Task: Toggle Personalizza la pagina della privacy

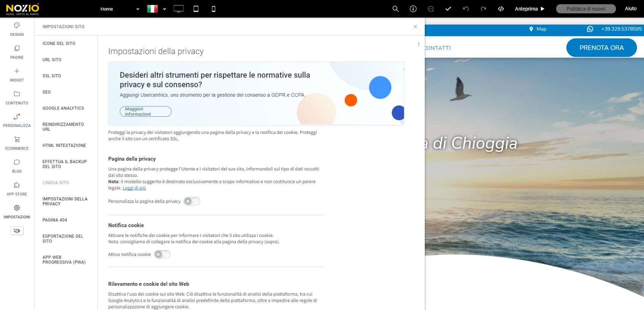Action: 192,201
